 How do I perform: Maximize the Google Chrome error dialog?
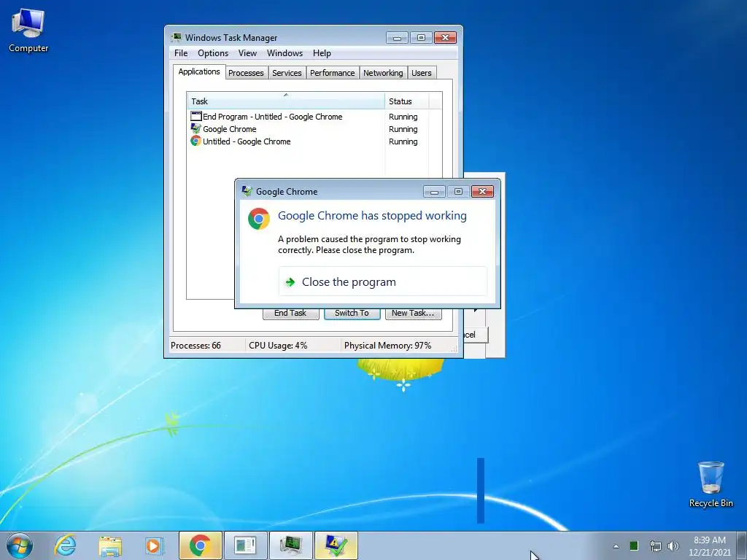click(458, 192)
